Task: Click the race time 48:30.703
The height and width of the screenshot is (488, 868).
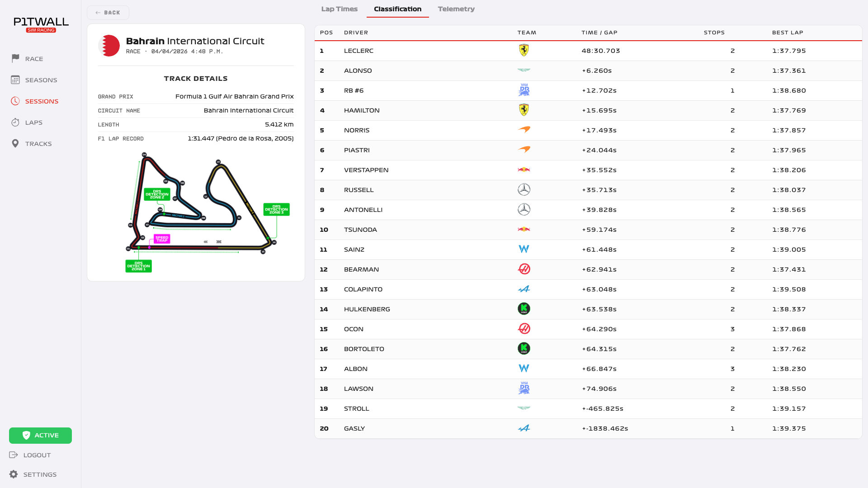Action: (x=601, y=51)
